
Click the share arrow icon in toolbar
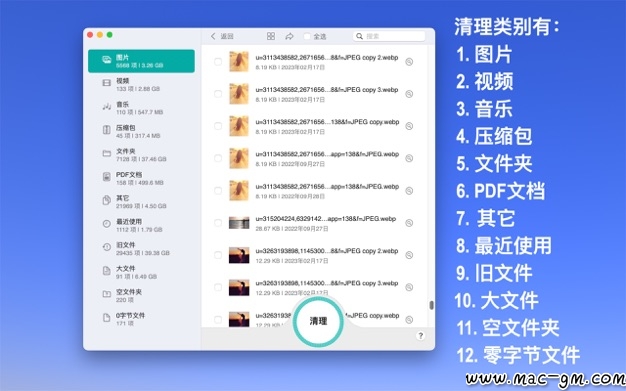[x=289, y=36]
